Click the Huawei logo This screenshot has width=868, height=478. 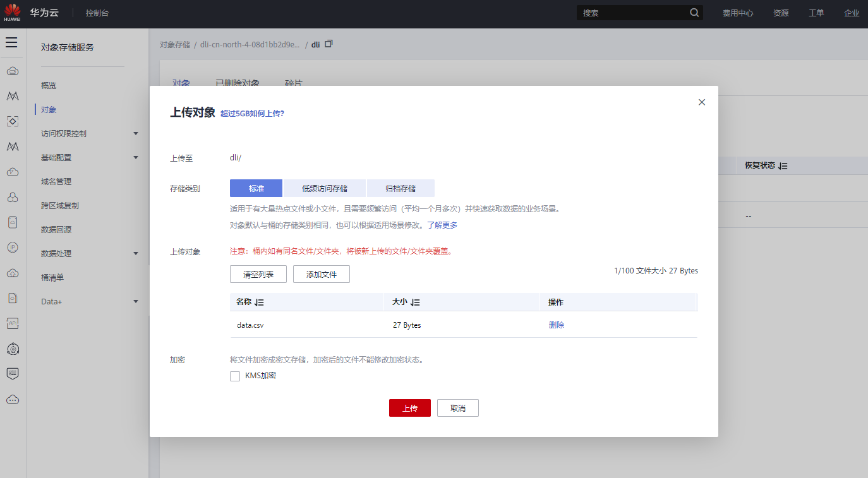[13, 13]
